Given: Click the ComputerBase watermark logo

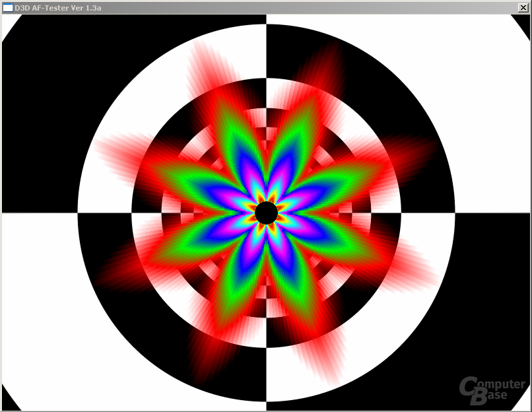Looking at the screenshot, I should tap(492, 390).
